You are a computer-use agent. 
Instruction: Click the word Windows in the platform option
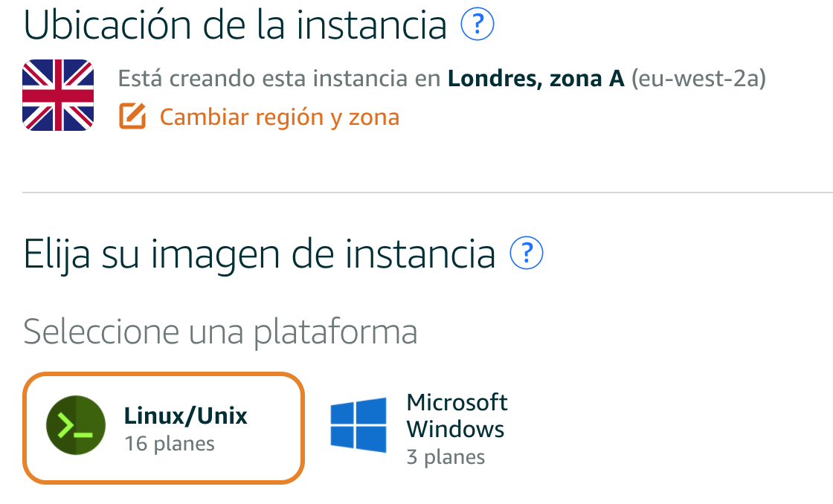(x=455, y=429)
